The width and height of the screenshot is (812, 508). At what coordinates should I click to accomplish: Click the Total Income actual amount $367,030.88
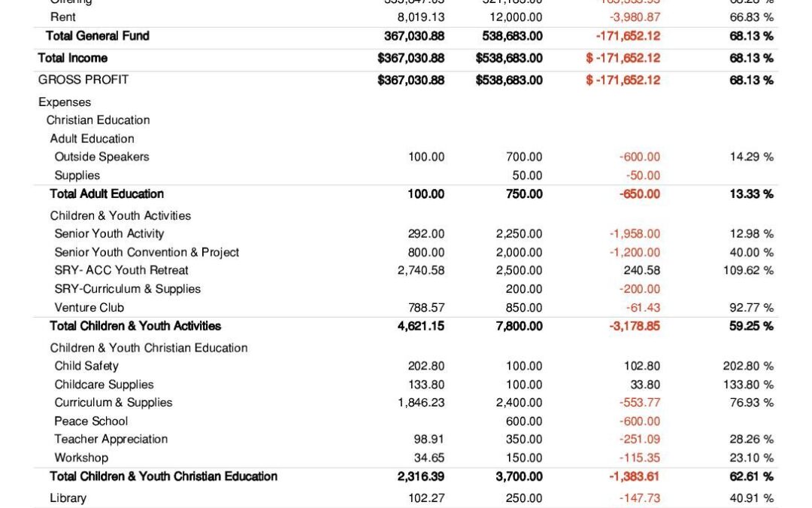click(411, 58)
